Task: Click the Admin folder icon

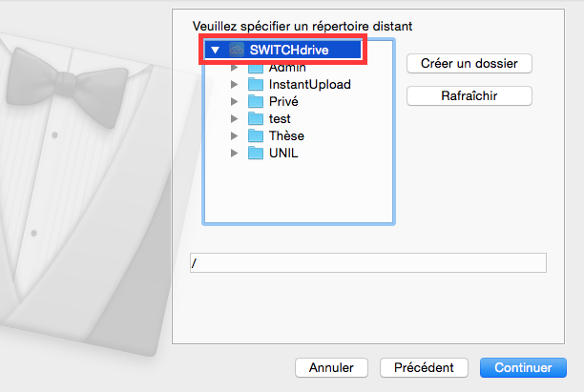Action: (x=256, y=69)
